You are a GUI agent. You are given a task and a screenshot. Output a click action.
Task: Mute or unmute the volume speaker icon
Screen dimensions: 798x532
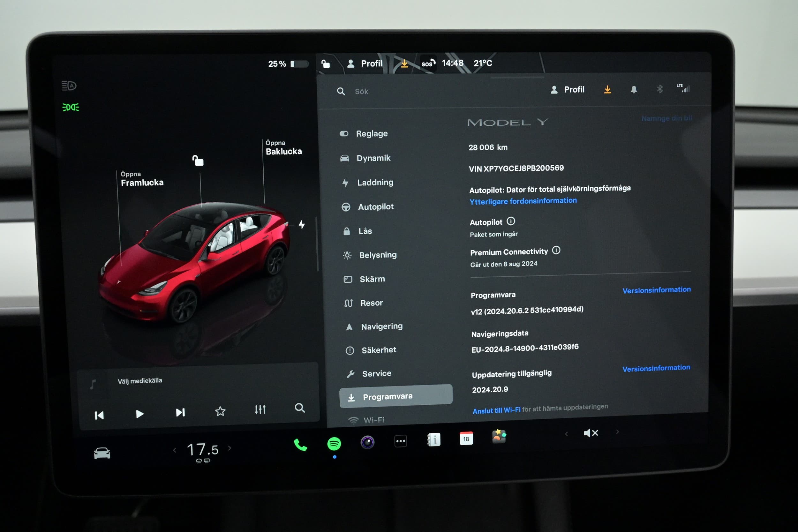(x=591, y=433)
